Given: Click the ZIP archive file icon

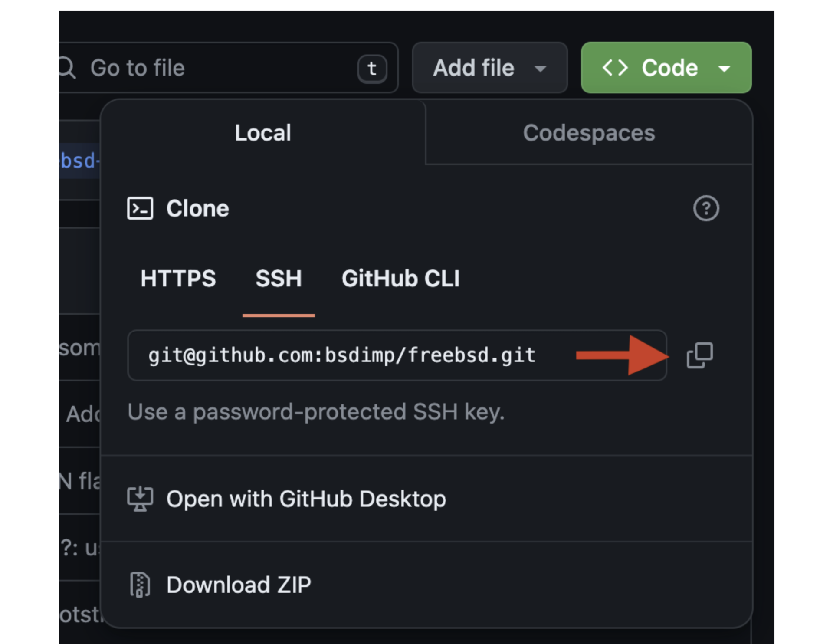Looking at the screenshot, I should pos(140,585).
